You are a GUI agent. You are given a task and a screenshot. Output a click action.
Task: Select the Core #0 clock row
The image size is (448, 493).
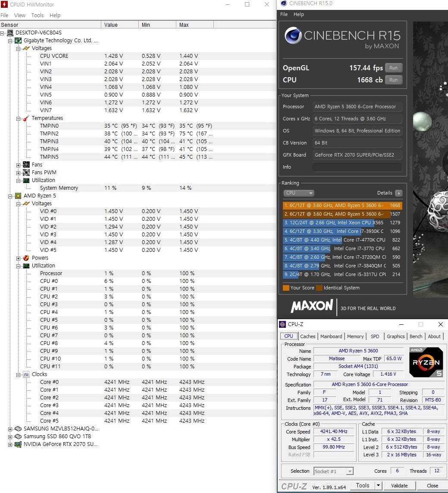[138, 382]
